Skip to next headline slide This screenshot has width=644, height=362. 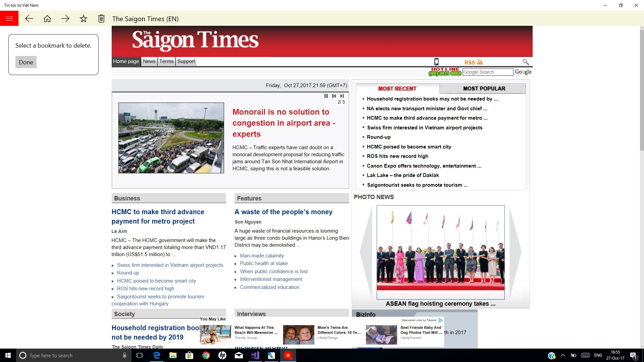point(342,96)
